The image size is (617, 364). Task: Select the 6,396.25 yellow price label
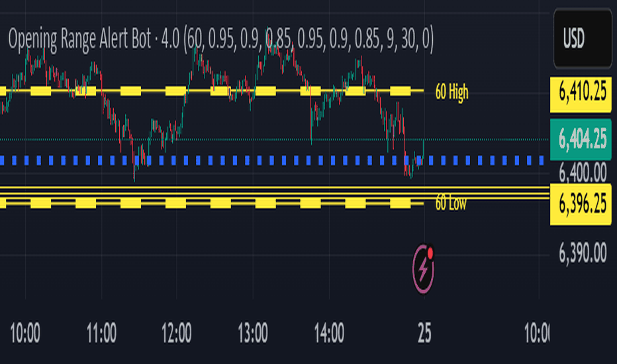[581, 204]
